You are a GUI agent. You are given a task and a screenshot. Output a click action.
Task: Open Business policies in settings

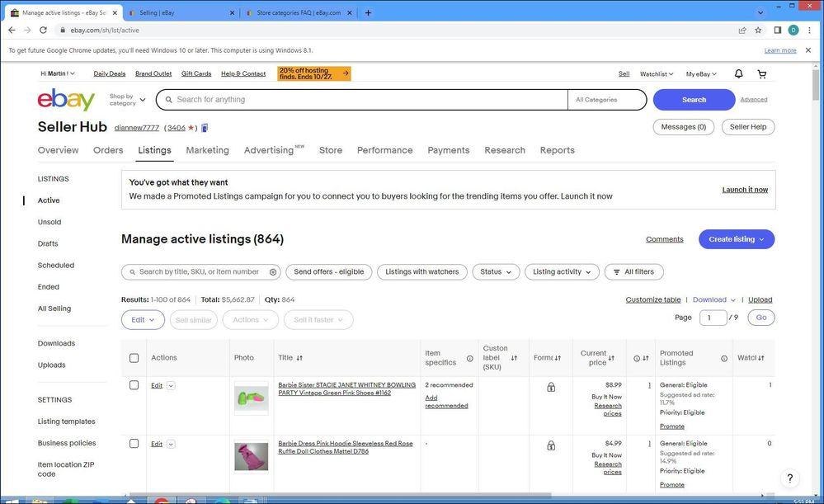67,443
